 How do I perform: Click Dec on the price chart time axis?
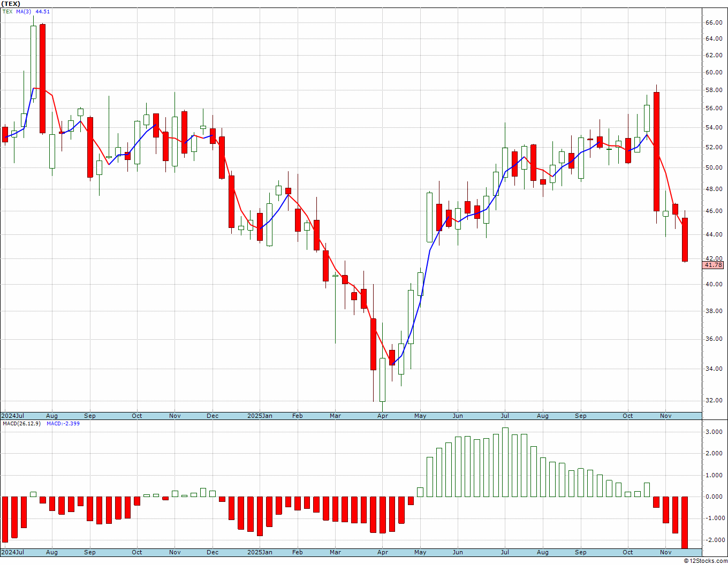point(213,416)
